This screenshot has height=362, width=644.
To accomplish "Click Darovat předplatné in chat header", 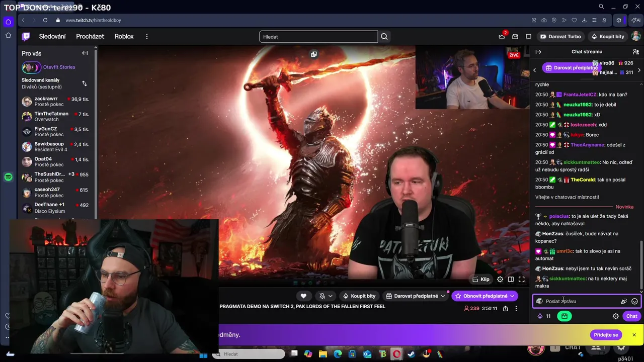I will pos(572,67).
